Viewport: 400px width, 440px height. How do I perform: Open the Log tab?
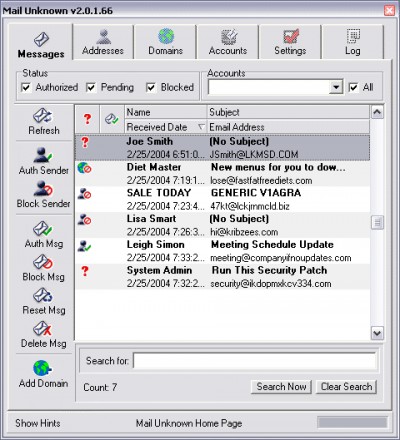[x=353, y=42]
